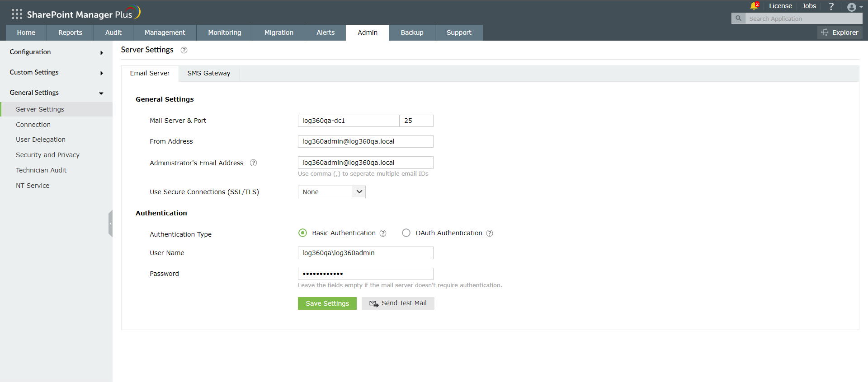The width and height of the screenshot is (868, 382).
Task: Click the From Address field
Action: pos(365,141)
